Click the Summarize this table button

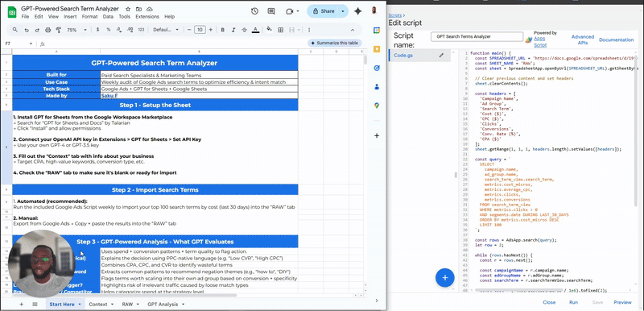point(335,44)
